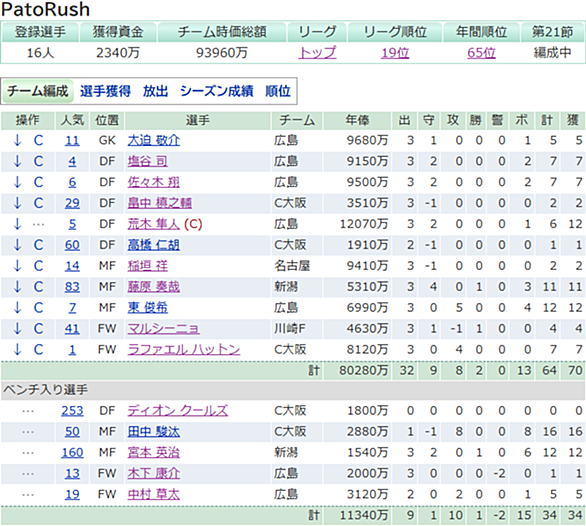Image resolution: width=586 pixels, height=526 pixels.
Task: Open bench player 田中 駿汰 link
Action: pos(154,432)
